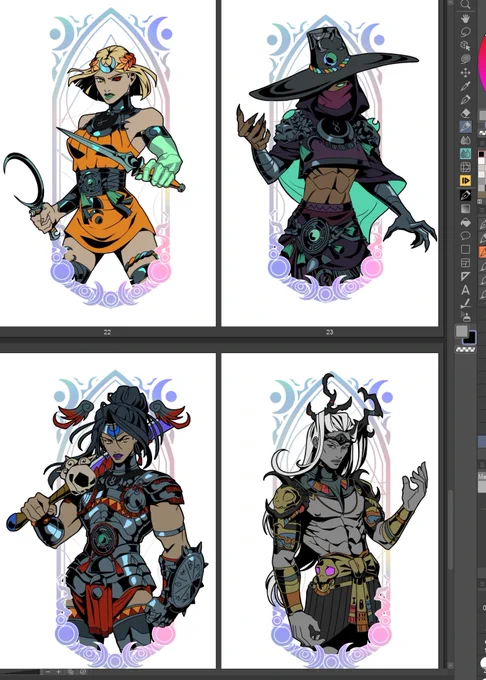This screenshot has height=680, width=486.
Task: Pick the black sub color swatch
Action: point(471,338)
